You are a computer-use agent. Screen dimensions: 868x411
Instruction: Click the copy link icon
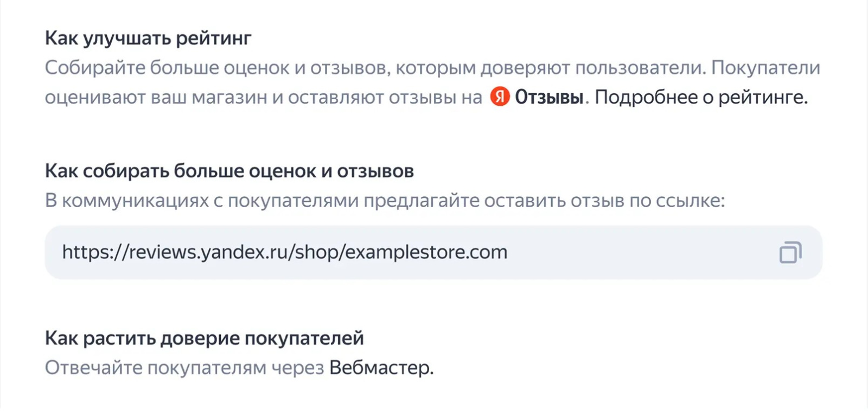coord(790,253)
